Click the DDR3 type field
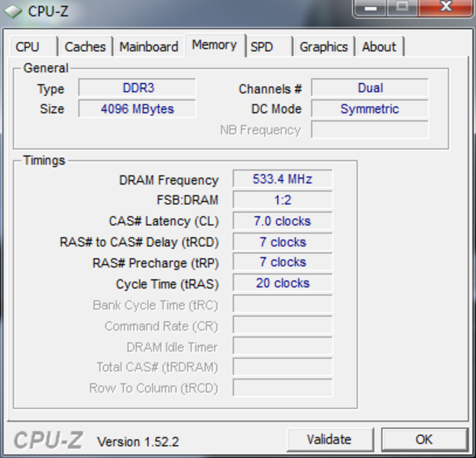 pos(138,88)
